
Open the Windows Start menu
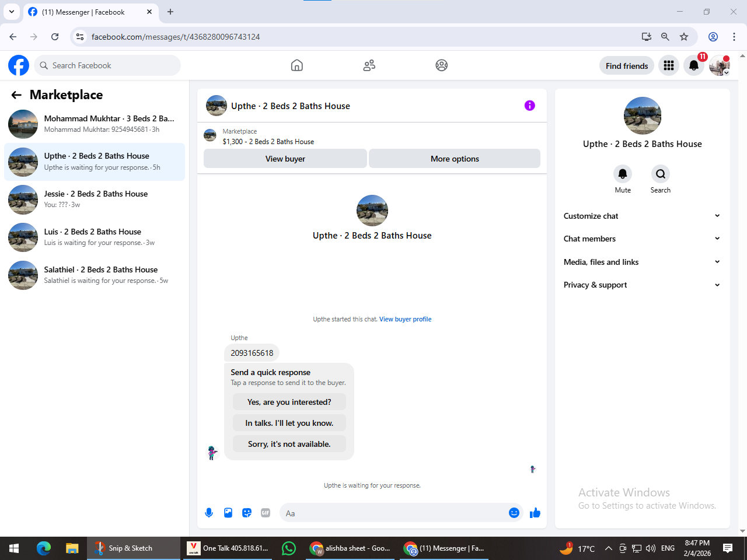(14, 548)
